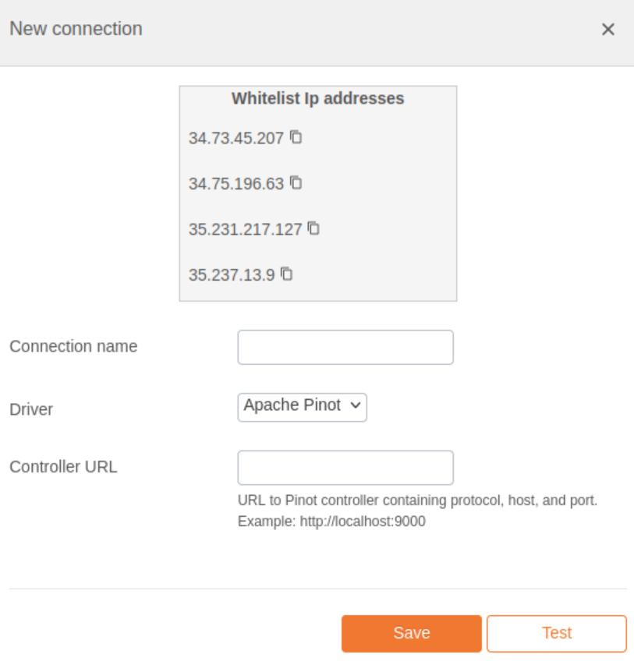Copy the 34.75.196.63 IP address

[x=296, y=182]
